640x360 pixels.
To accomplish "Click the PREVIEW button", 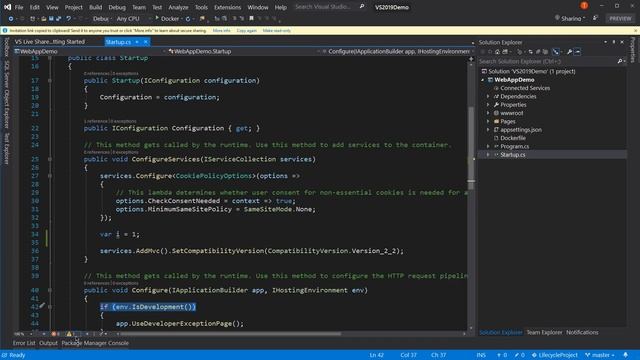I will click(x=620, y=18).
